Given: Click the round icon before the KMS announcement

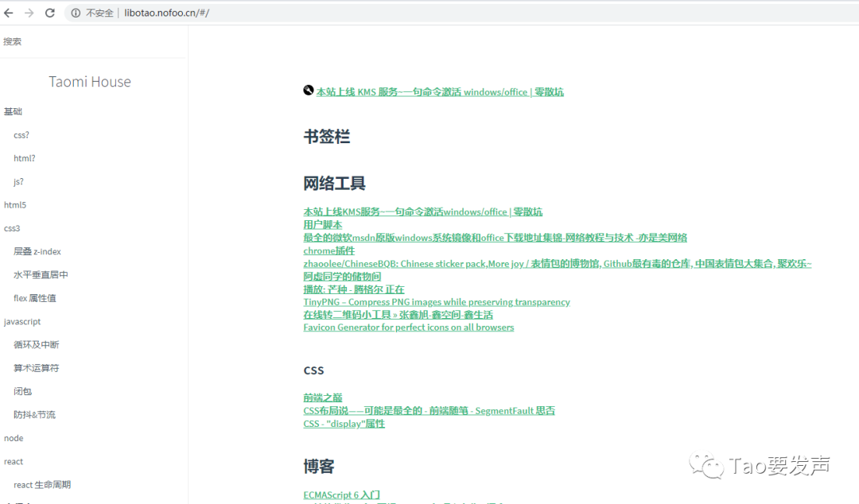Looking at the screenshot, I should point(309,91).
